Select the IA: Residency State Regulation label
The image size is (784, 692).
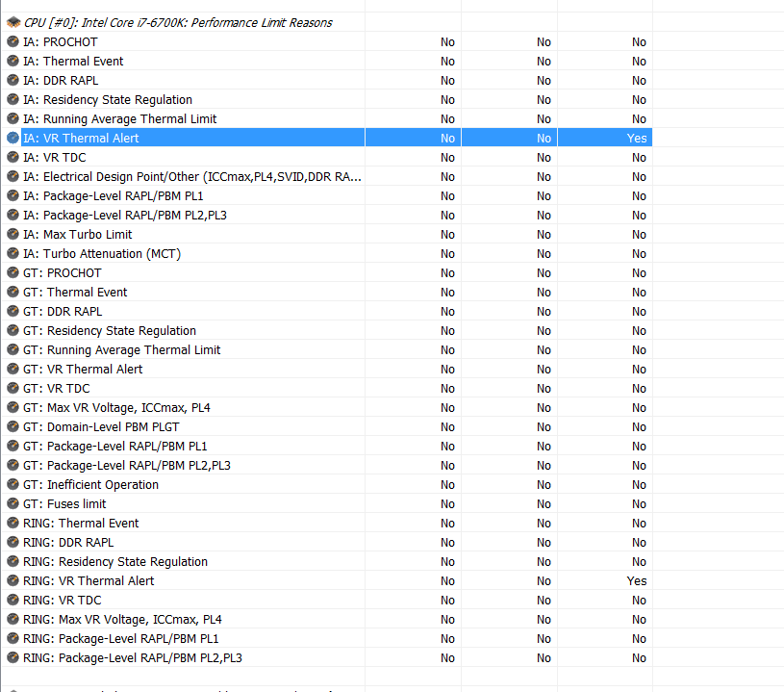108,100
